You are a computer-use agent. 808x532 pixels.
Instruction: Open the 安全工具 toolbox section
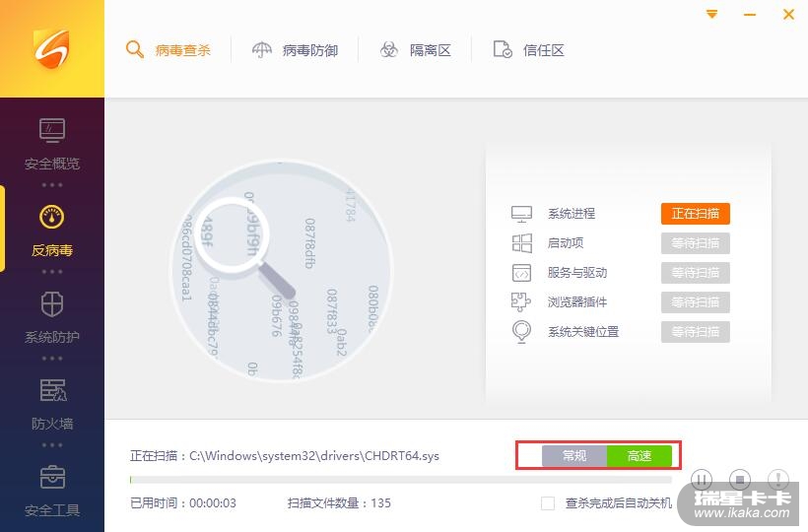52,491
